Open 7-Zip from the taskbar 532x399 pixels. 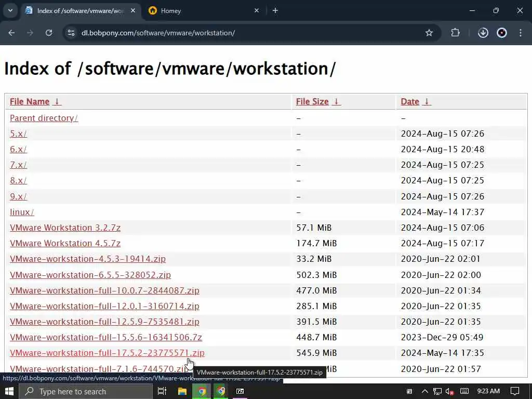[240, 391]
